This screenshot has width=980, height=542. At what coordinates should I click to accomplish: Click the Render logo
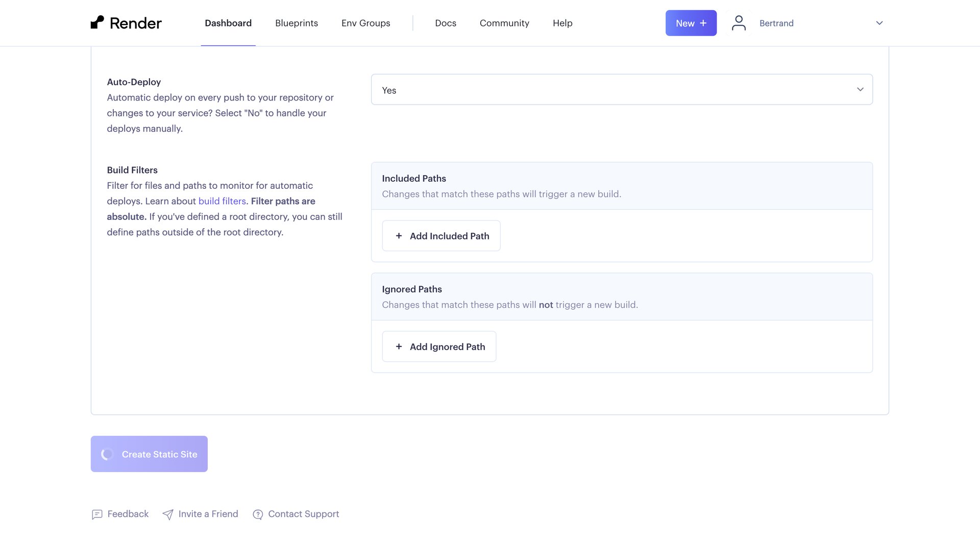(x=126, y=22)
